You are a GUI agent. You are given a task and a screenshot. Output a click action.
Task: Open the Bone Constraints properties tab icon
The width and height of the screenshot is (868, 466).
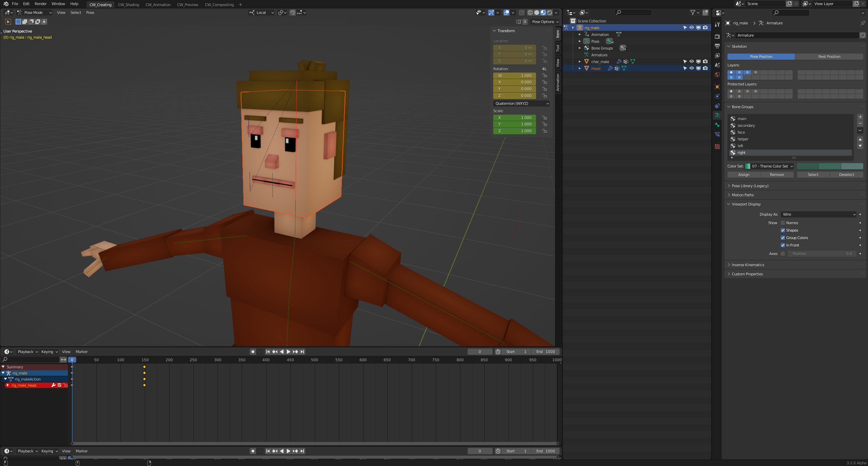(x=717, y=134)
